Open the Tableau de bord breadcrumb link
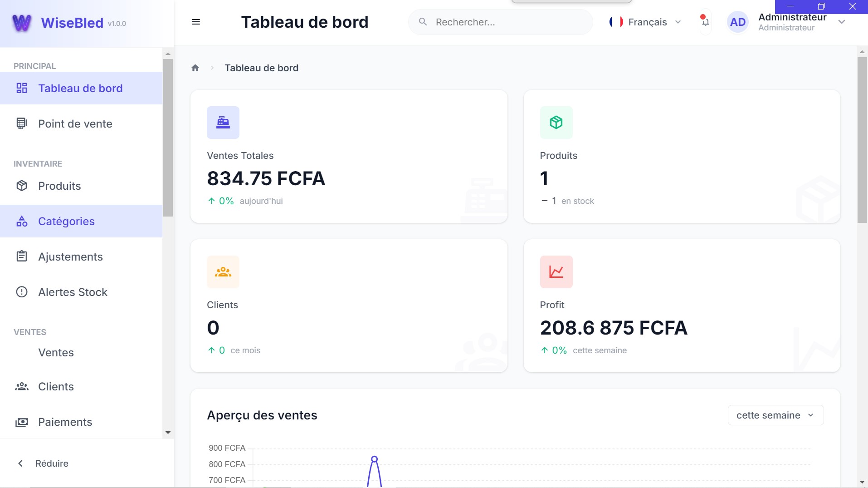The height and width of the screenshot is (488, 868). (x=262, y=68)
